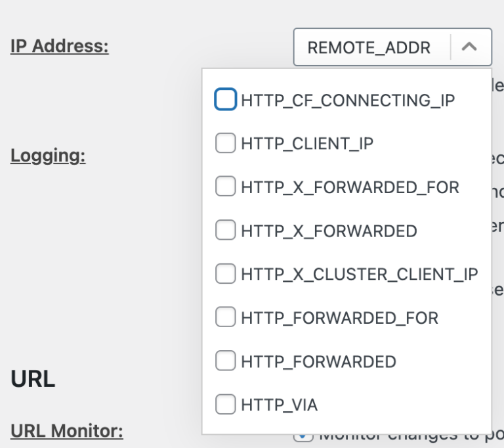
Task: Click the HTTP_FORWARDED option text
Action: (x=318, y=362)
